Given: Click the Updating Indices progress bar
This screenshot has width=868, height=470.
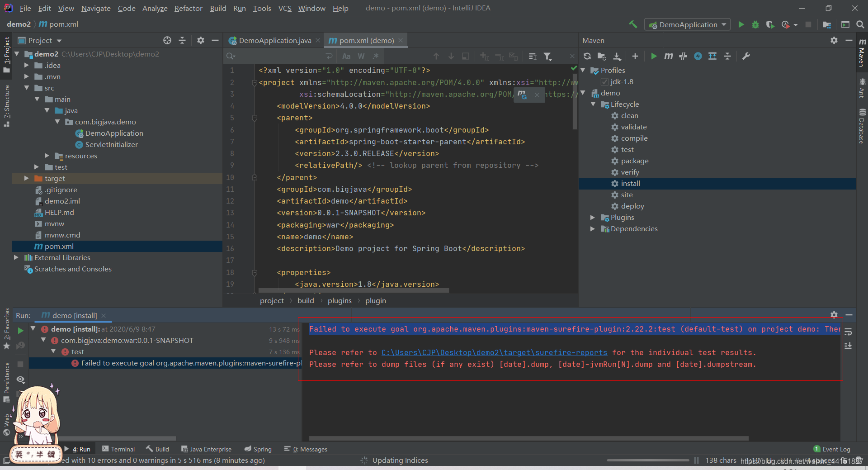Looking at the screenshot, I should [x=648, y=460].
